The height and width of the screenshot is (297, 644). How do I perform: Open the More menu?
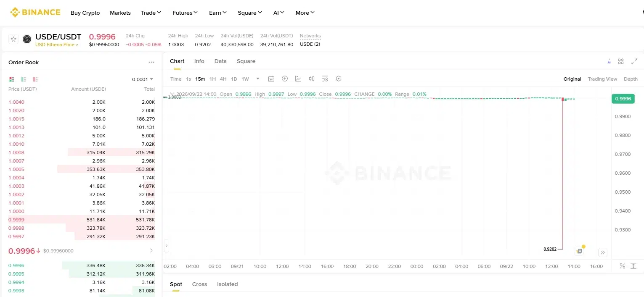coord(305,13)
